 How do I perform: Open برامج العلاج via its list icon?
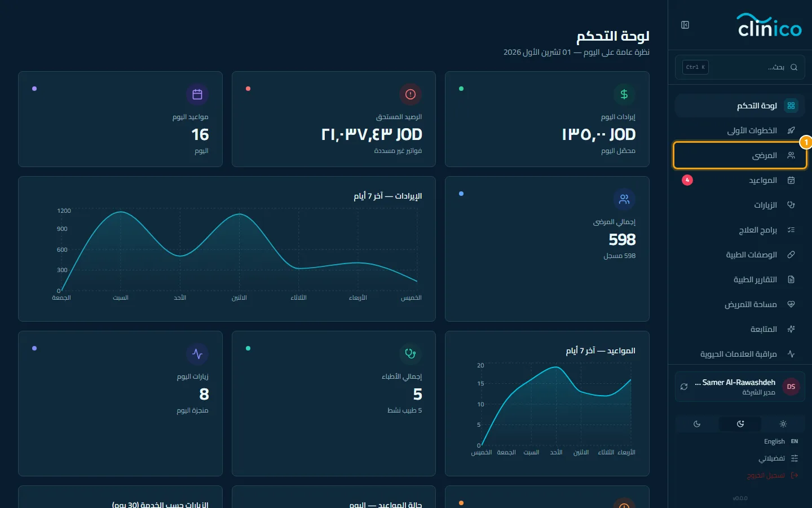tap(791, 230)
